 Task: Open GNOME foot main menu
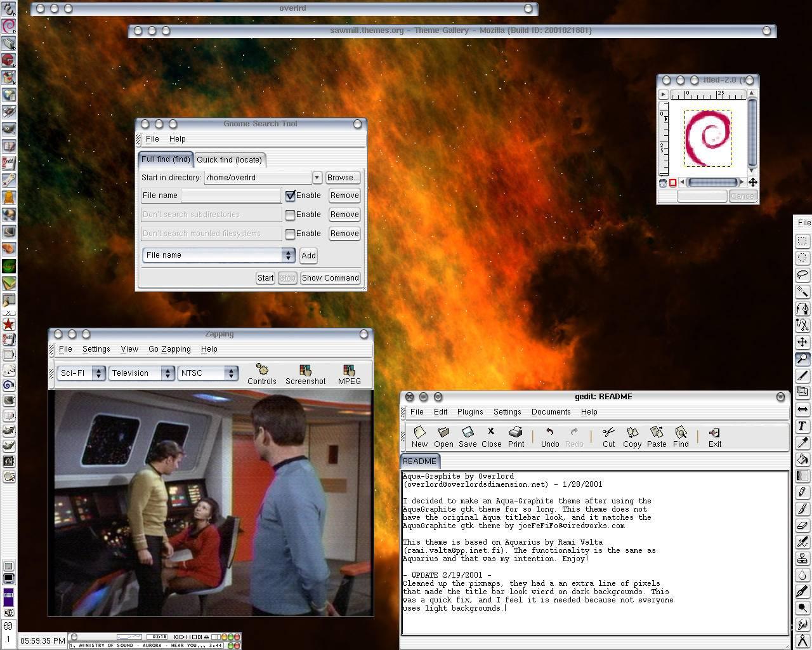[8, 10]
